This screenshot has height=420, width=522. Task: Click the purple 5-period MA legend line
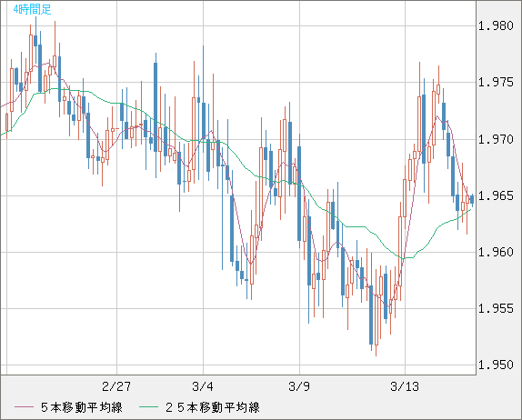(x=24, y=407)
